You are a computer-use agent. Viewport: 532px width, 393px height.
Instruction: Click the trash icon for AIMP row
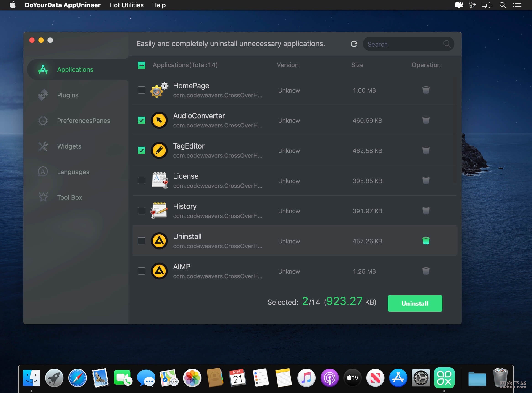426,271
